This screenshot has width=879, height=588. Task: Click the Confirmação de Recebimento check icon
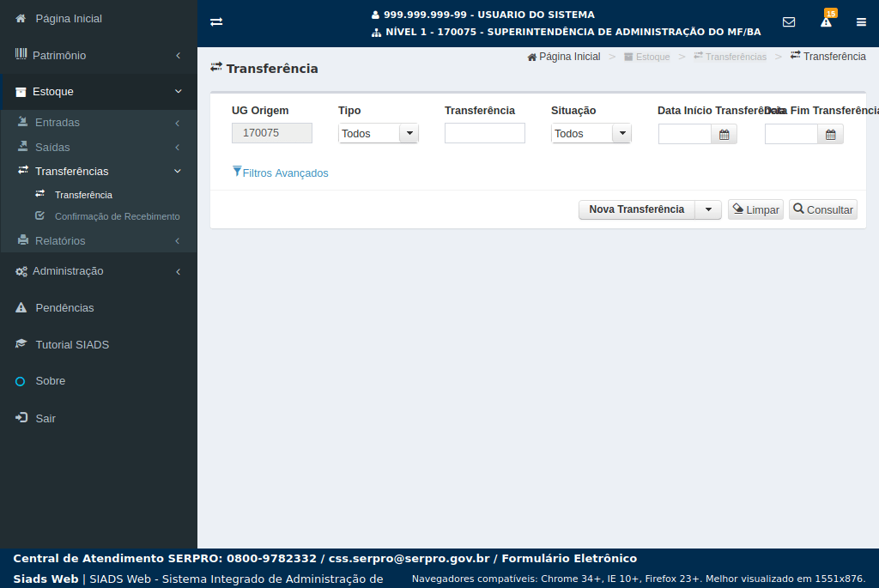point(39,215)
